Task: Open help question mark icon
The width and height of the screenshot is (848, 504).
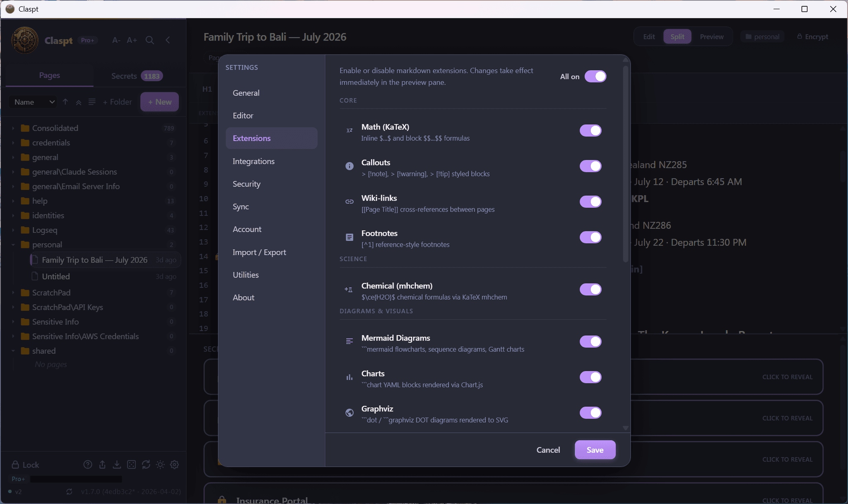Action: [87, 465]
